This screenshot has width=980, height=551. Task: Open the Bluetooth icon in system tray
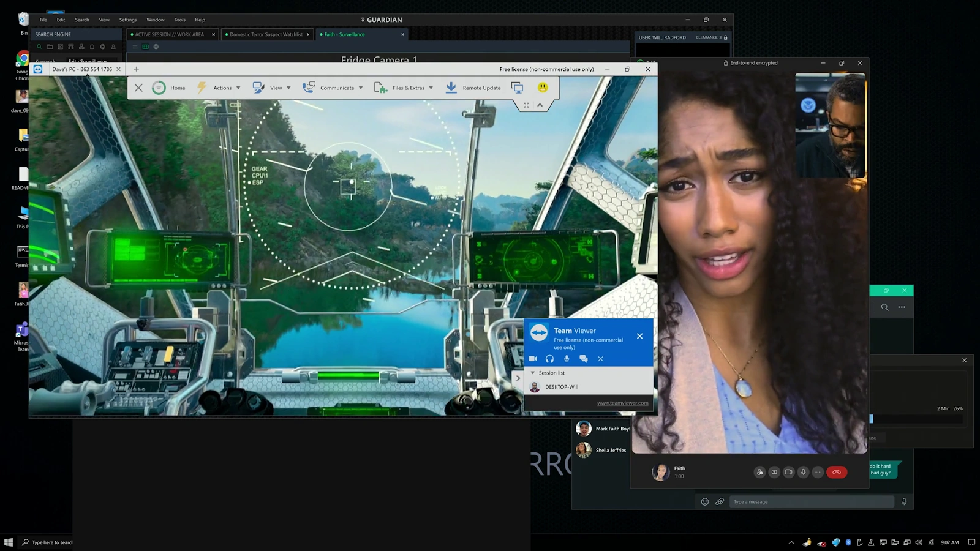click(848, 542)
